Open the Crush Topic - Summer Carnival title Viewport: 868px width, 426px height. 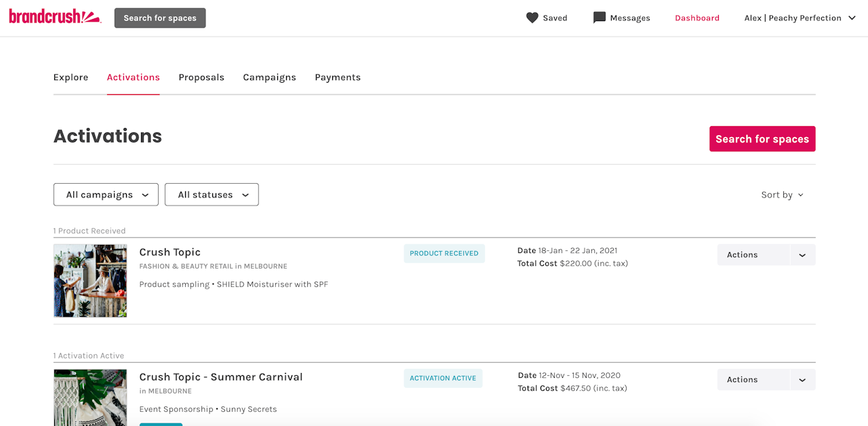coord(221,377)
